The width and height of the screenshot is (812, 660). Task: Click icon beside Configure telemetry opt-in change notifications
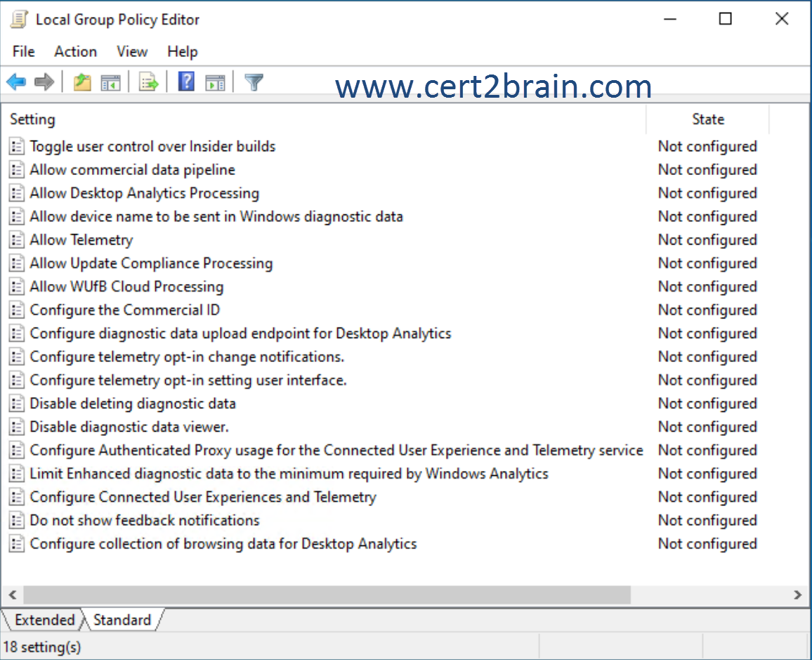(x=17, y=356)
